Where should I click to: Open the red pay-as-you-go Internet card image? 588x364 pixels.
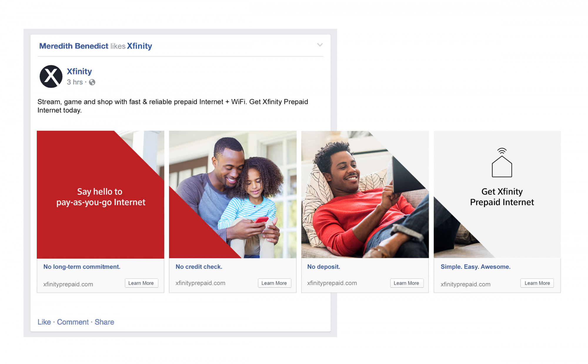click(100, 194)
